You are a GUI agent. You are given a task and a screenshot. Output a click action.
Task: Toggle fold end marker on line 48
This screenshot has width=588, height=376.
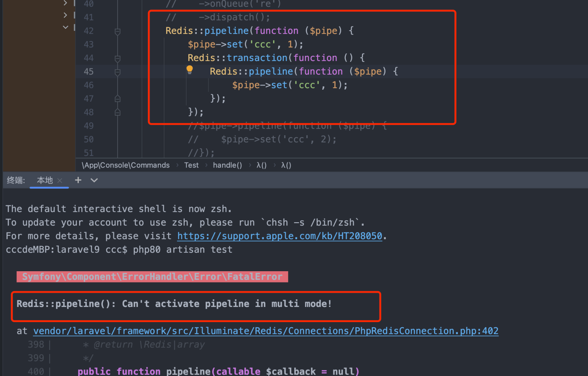coord(118,112)
